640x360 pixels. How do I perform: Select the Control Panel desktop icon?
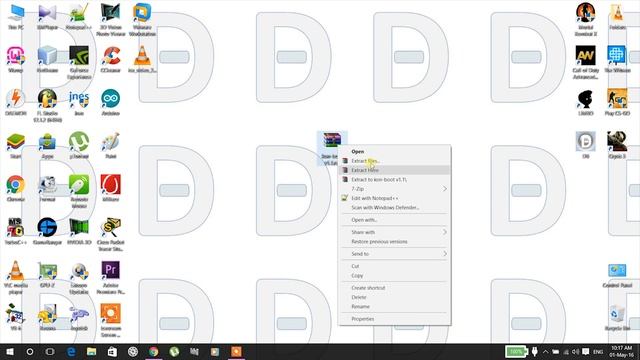pos(617,276)
